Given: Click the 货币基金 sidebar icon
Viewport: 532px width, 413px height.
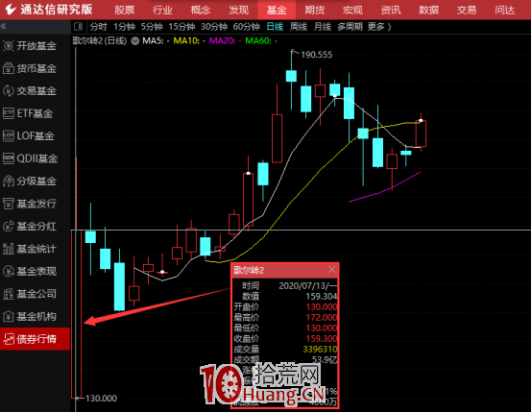Looking at the screenshot, I should (x=8, y=68).
